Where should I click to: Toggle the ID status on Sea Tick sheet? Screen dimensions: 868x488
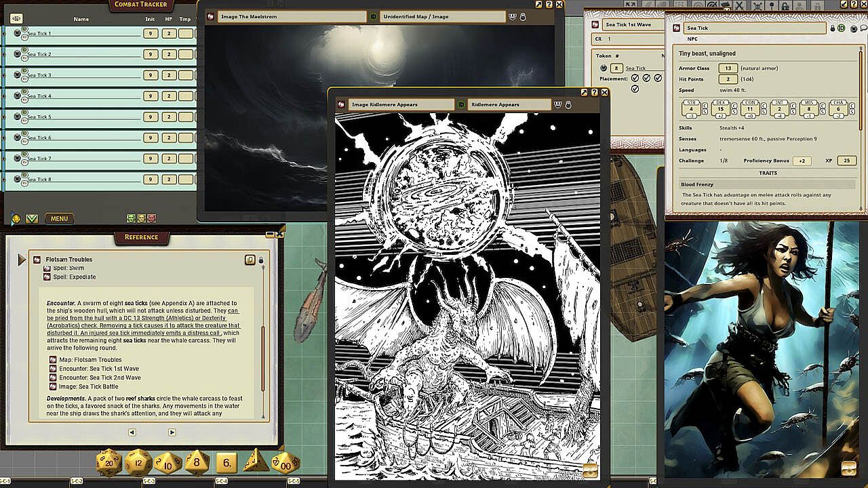pos(842,28)
